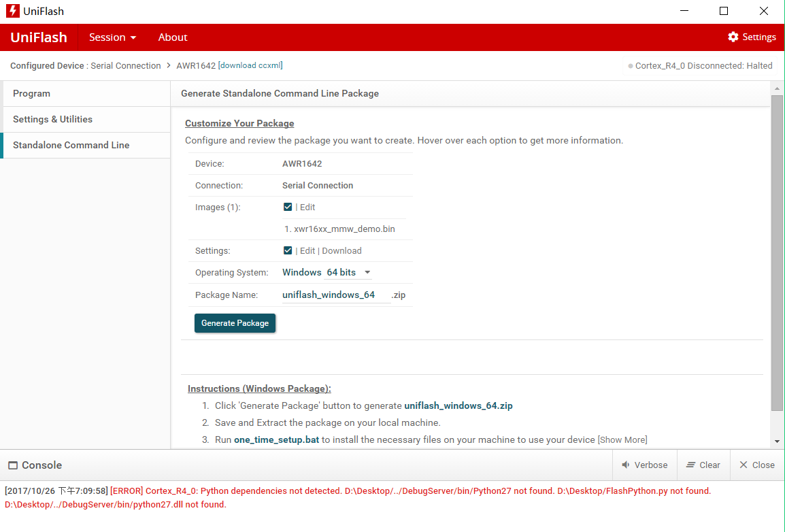The height and width of the screenshot is (532, 785).
Task: Click the Cortex_R4_0 Disconnected status
Action: pyautogui.click(x=701, y=65)
